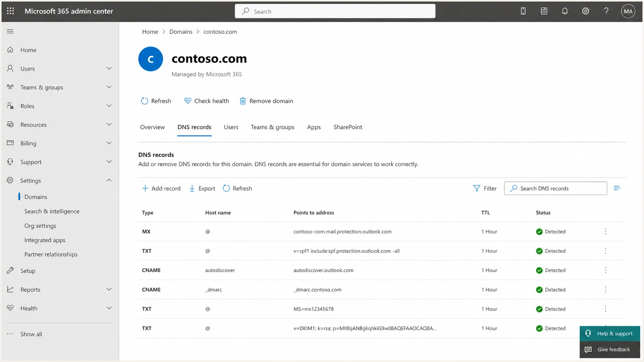Click the top Search box
The width and height of the screenshot is (644, 362).
click(335, 11)
